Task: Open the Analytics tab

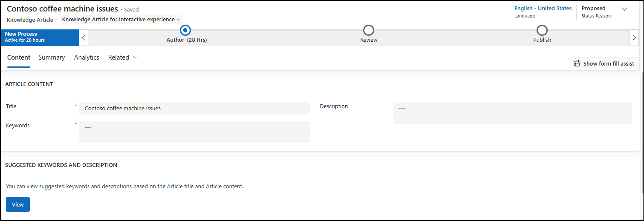Action: [87, 57]
